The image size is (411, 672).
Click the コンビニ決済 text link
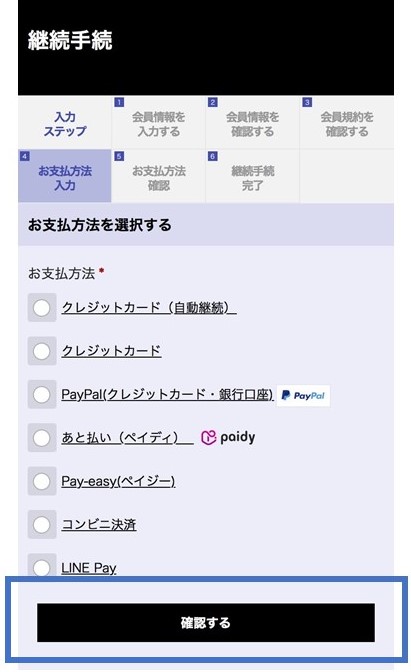(99, 525)
